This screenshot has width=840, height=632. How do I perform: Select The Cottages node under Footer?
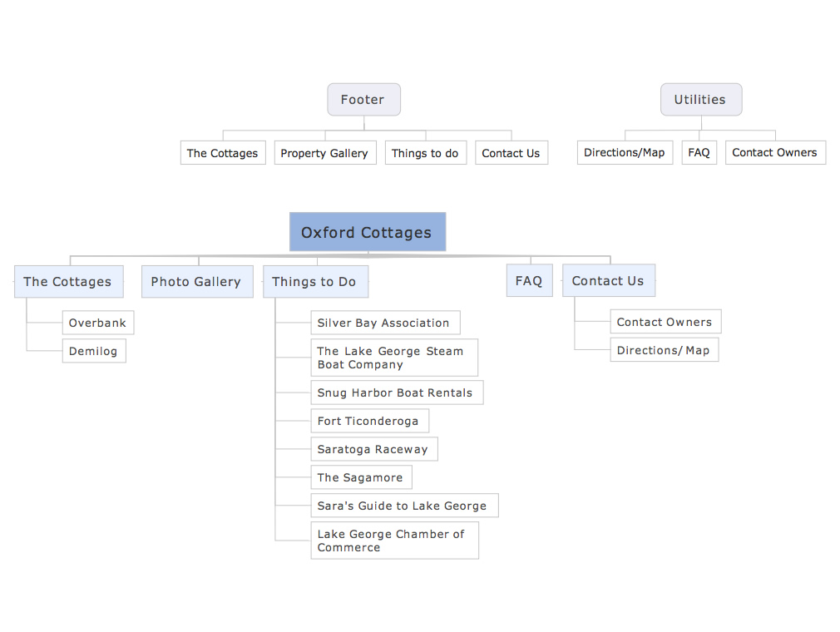point(223,153)
